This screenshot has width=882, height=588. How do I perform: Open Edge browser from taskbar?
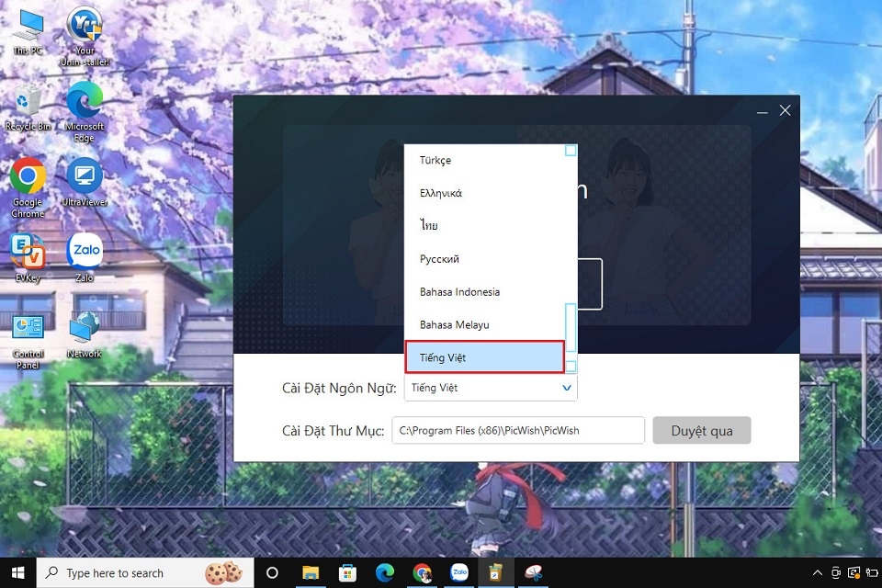[x=385, y=572]
